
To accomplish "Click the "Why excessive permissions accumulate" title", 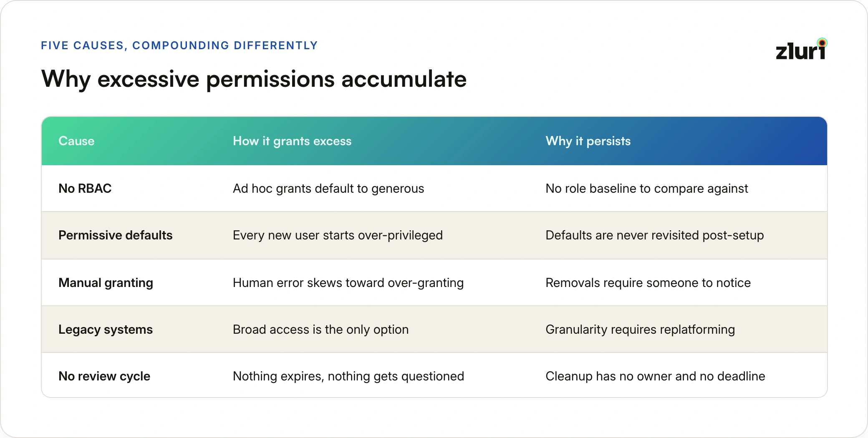I will [254, 79].
